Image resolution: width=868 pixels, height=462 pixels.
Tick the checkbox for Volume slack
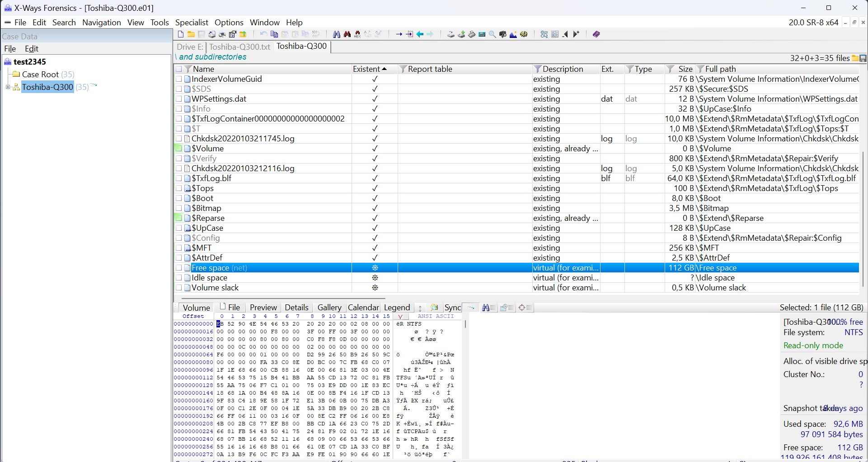point(179,288)
